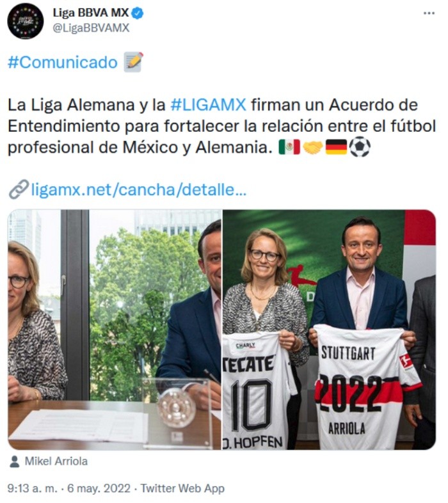Open the left photo of signing table
The width and height of the screenshot is (448, 503).
[115, 330]
